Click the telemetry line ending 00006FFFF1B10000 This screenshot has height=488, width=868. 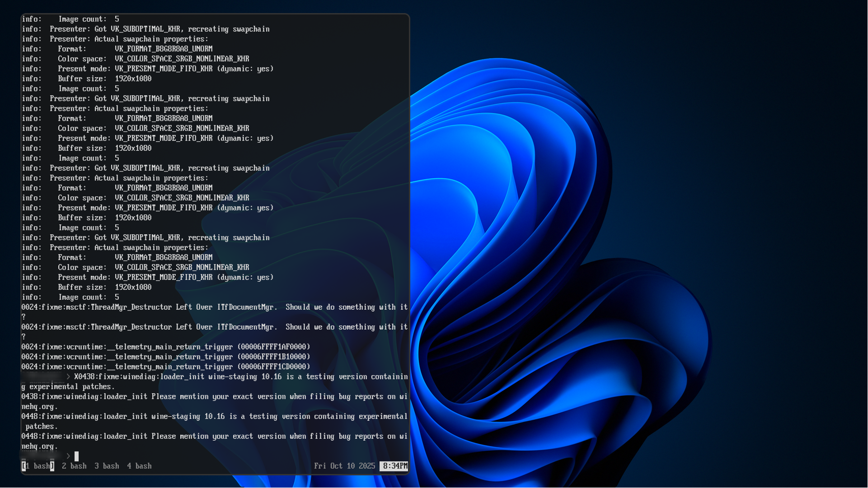click(166, 357)
